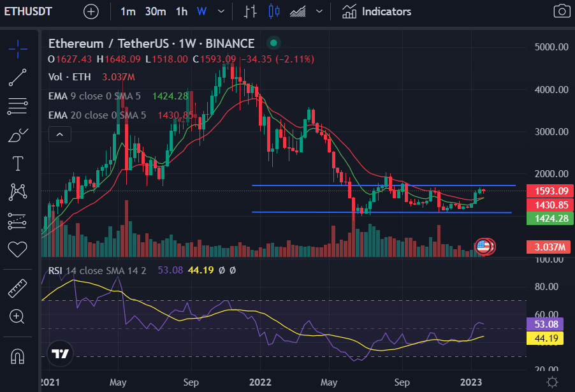The width and height of the screenshot is (575, 392).
Task: Toggle the magnet snap mode
Action: point(17,355)
